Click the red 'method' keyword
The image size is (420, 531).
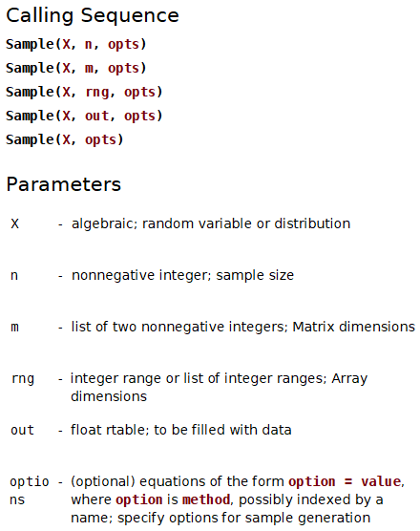[x=206, y=499]
